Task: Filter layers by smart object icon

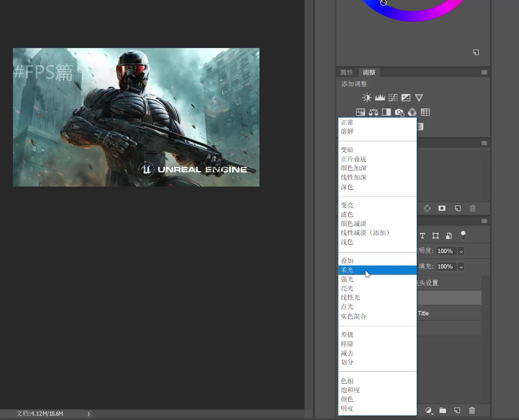Action: tap(449, 236)
